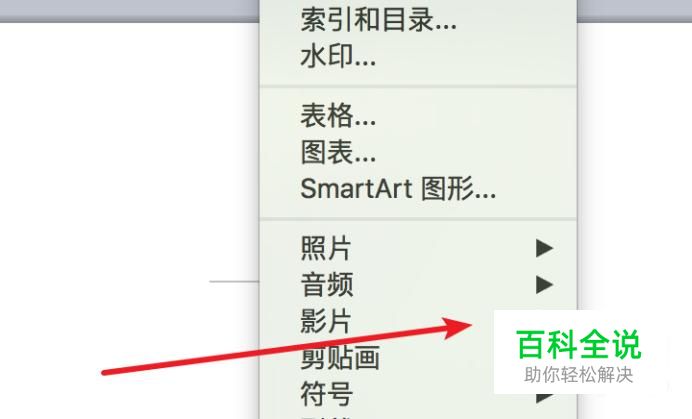
Task: Expand the 音频 submenu arrow
Action: tap(545, 285)
